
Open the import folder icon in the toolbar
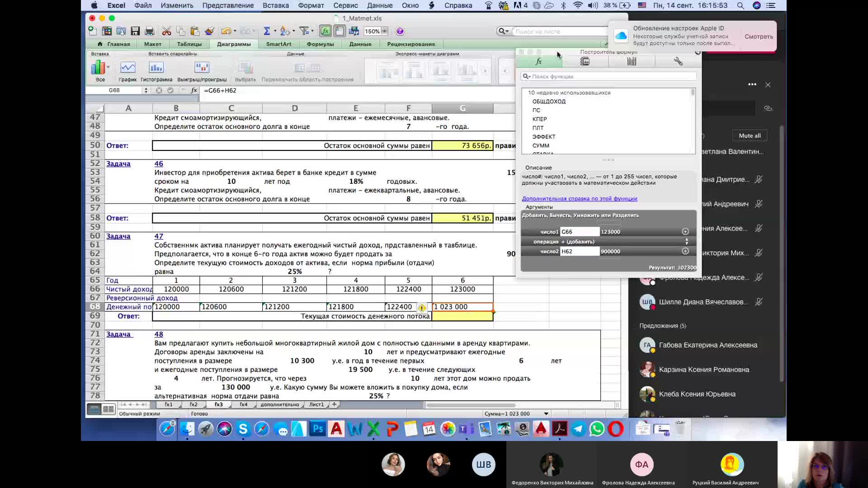121,31
